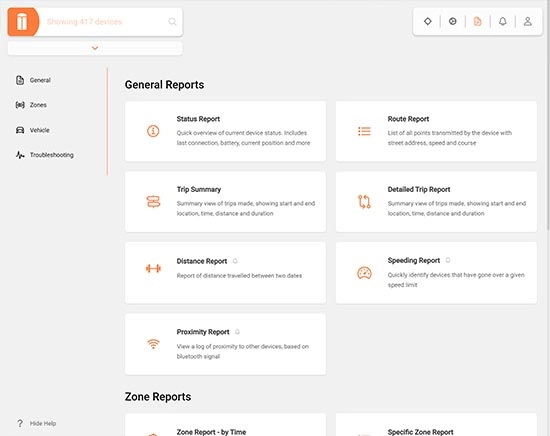The width and height of the screenshot is (550, 436).
Task: Click the Trip Summary signpost icon
Action: [153, 202]
